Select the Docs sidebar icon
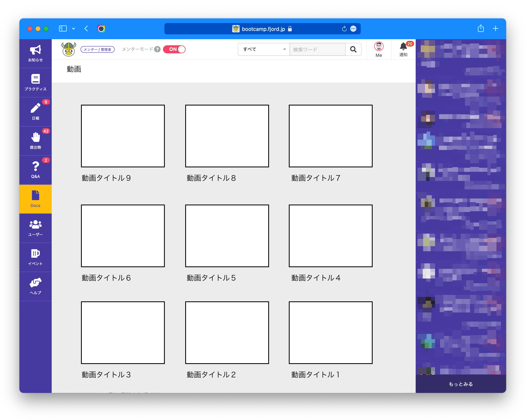The image size is (532, 420). pos(35,199)
